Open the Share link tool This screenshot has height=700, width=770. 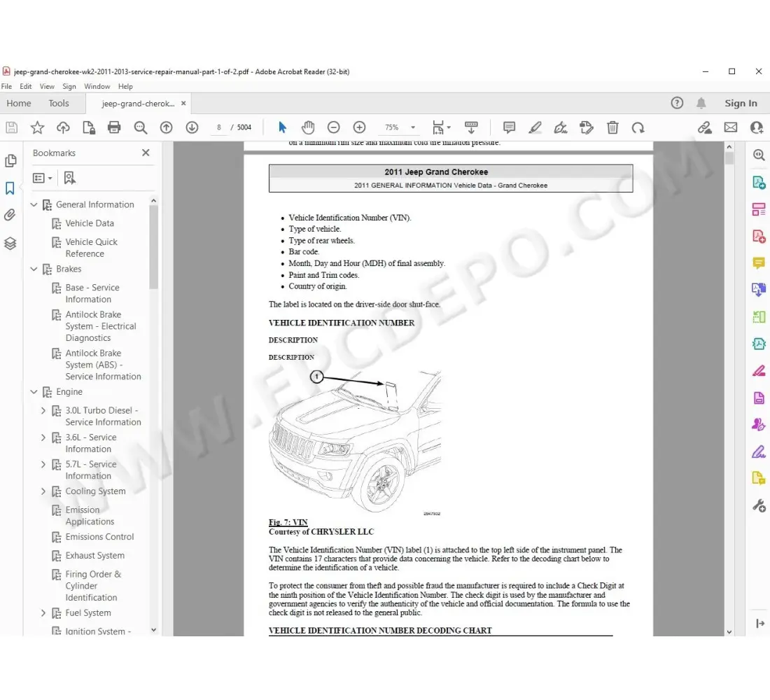point(703,127)
